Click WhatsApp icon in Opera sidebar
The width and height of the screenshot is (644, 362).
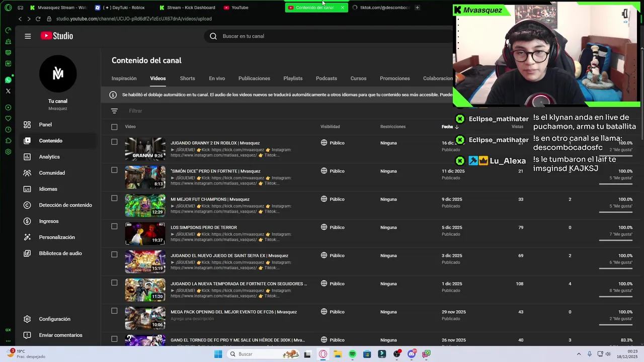[x=8, y=80]
